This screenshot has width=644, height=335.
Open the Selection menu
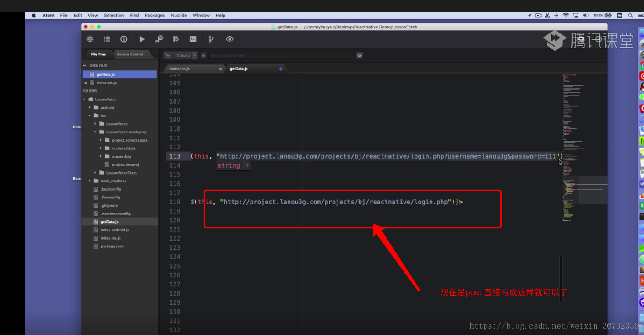[x=114, y=16]
